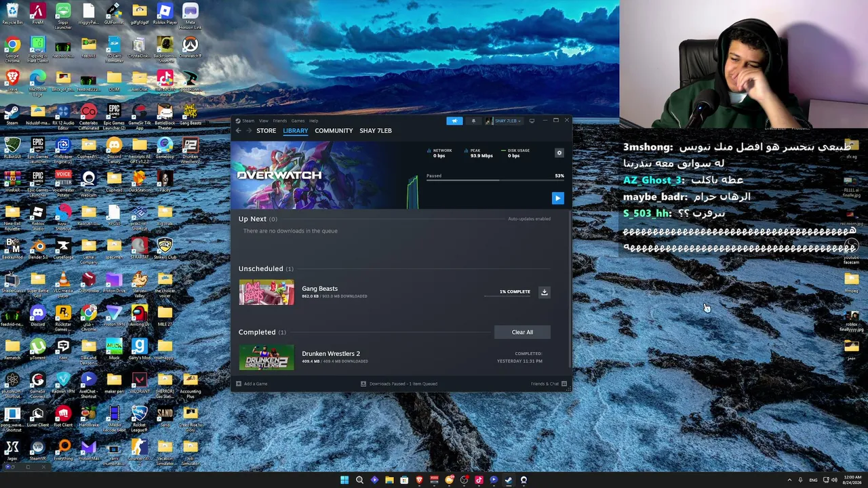This screenshot has height=488, width=868.
Task: Start the Gang Beasts download
Action: coord(544,292)
